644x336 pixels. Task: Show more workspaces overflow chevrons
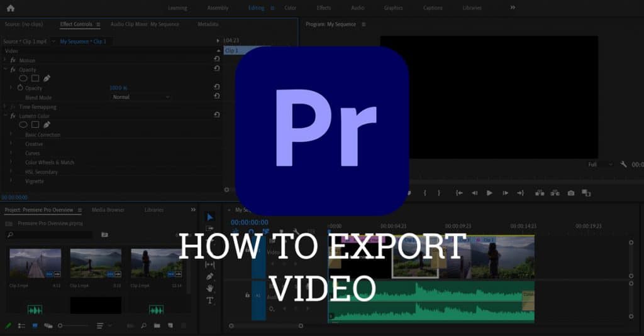pos(513,8)
